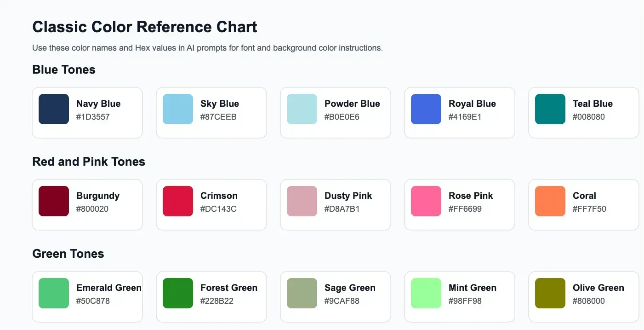Pick the Coral color swatch
This screenshot has height=330, width=644.
[550, 201]
